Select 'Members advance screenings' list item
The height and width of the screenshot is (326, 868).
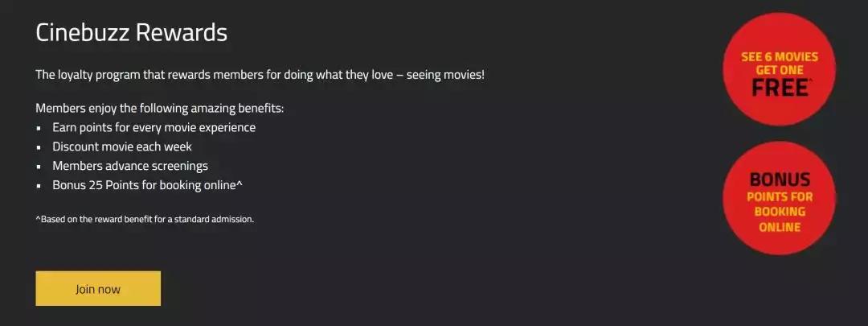coord(130,166)
